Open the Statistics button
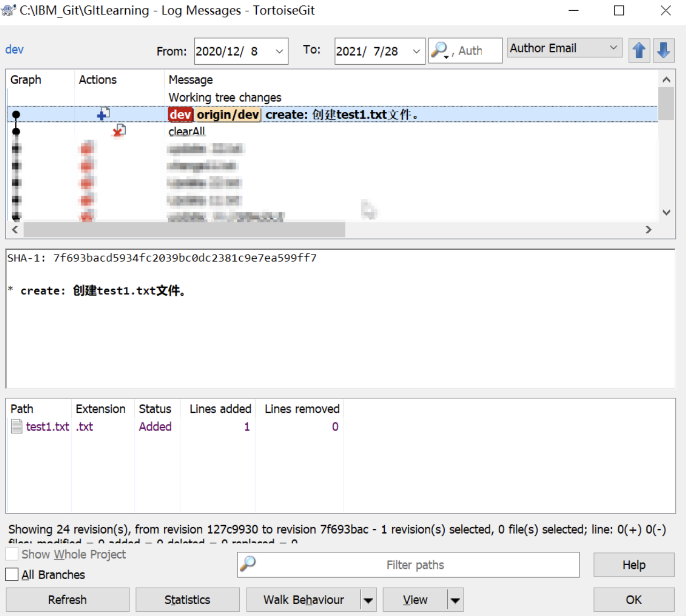This screenshot has height=616, width=686. point(187,600)
